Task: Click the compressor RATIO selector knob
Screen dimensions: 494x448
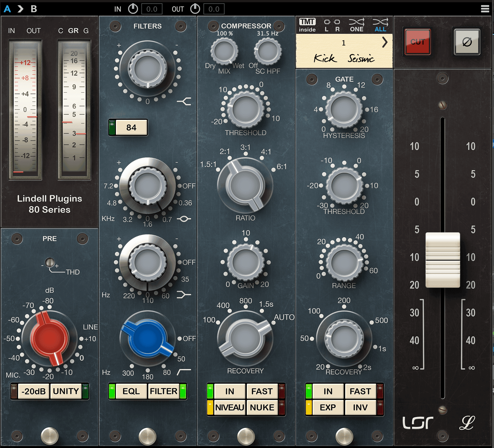Action: (x=245, y=185)
